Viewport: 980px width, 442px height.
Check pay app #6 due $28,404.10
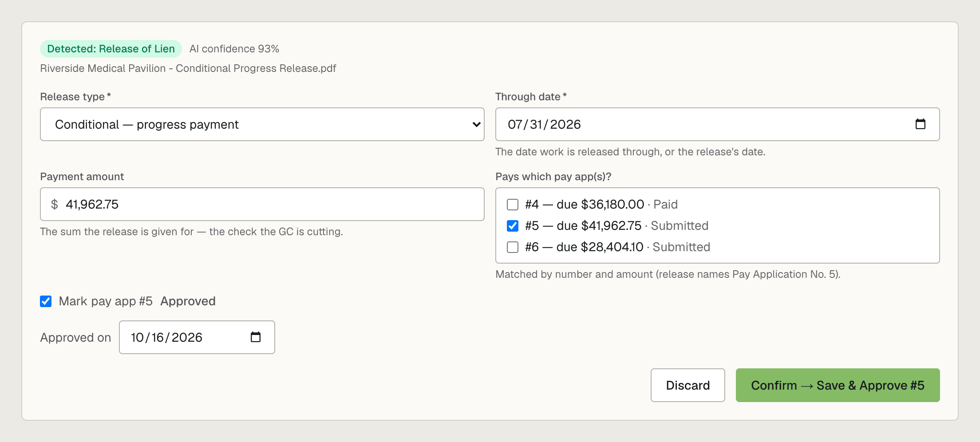513,247
